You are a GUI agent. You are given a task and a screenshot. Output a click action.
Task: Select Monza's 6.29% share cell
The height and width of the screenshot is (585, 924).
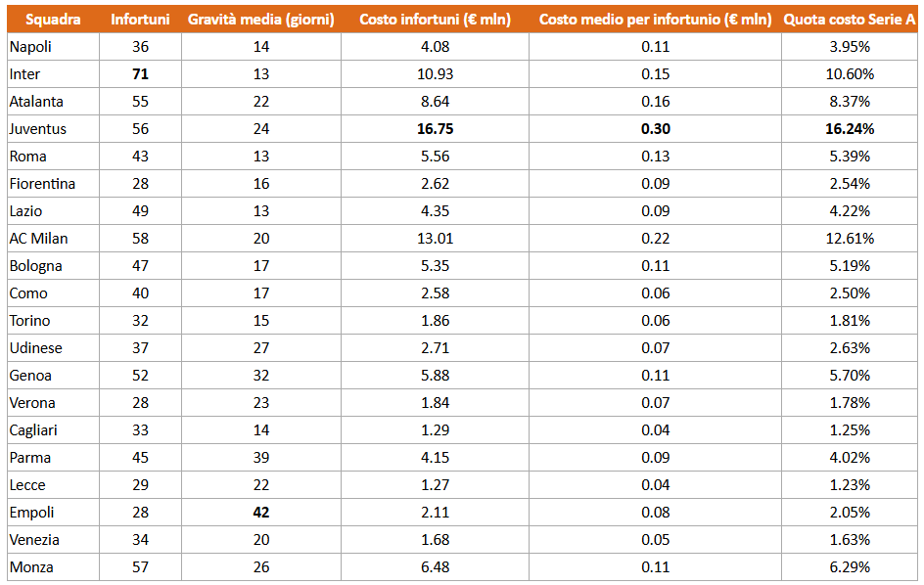(849, 567)
